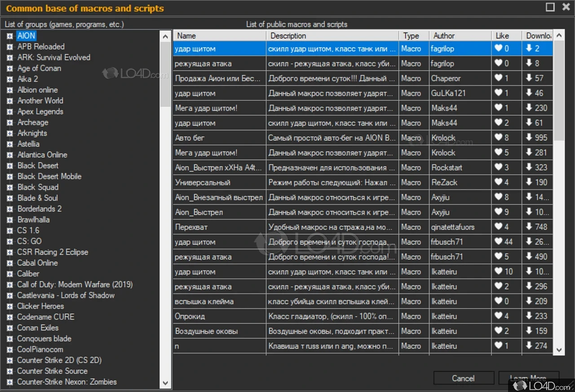Image resolution: width=575 pixels, height=392 pixels.
Task: Click the download arrow showing 748
Action: 529,227
